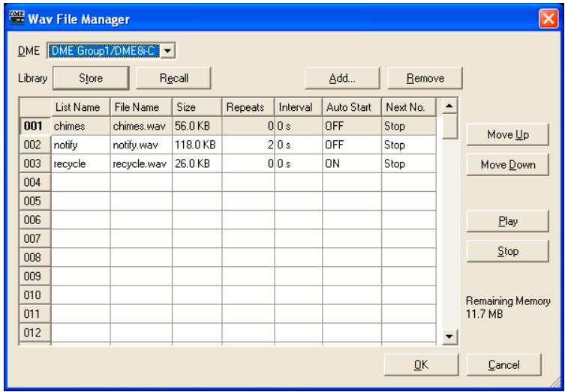Click the Library Store button

(x=91, y=78)
